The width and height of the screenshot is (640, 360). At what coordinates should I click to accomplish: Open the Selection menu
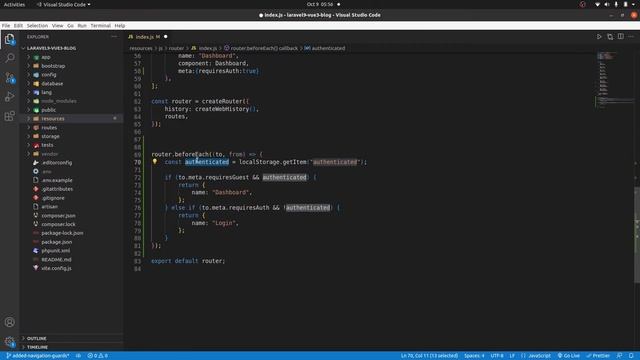pos(37,26)
